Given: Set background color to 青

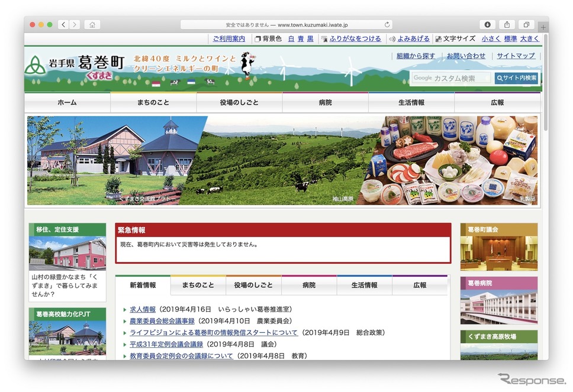Looking at the screenshot, I should tap(300, 38).
